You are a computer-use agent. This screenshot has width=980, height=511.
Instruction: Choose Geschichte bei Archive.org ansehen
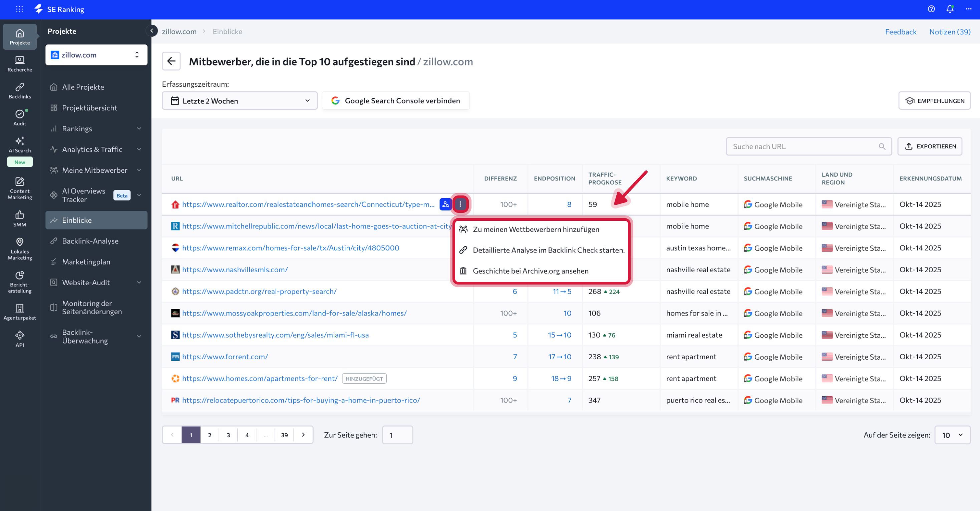[530, 271]
